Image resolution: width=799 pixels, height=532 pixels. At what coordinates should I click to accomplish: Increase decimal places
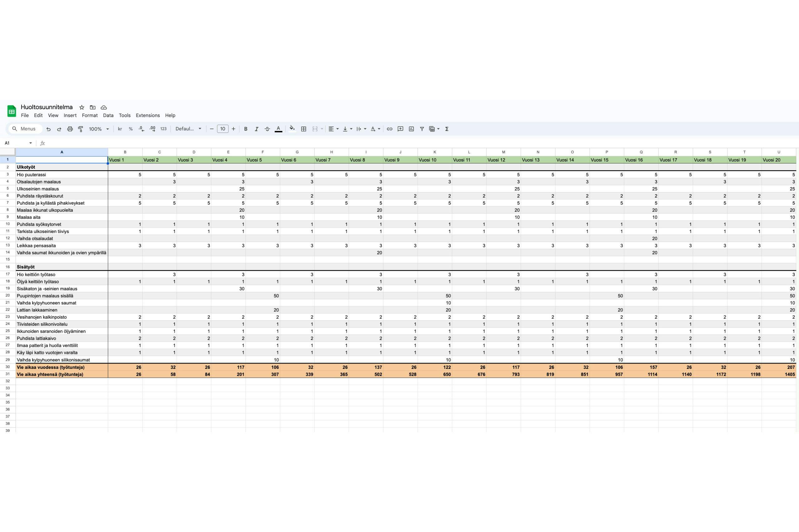click(152, 129)
